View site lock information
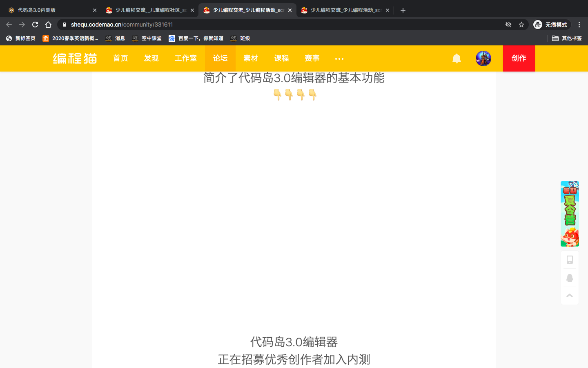The image size is (588, 368). [64, 25]
